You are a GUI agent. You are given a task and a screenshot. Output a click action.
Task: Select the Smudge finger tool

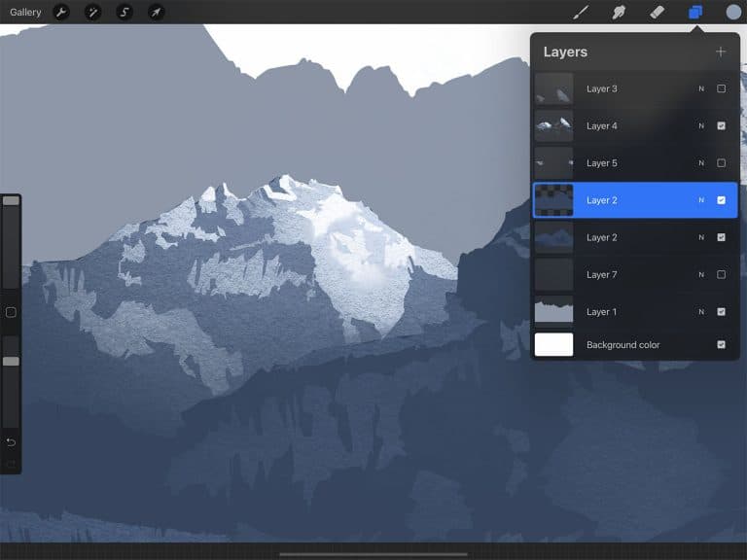coord(619,12)
